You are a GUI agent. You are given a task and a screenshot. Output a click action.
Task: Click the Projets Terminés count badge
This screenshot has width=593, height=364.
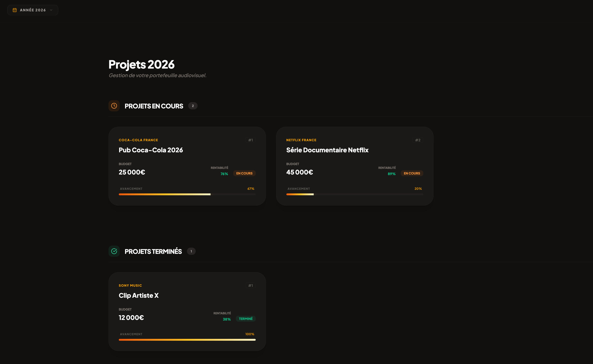tap(191, 251)
